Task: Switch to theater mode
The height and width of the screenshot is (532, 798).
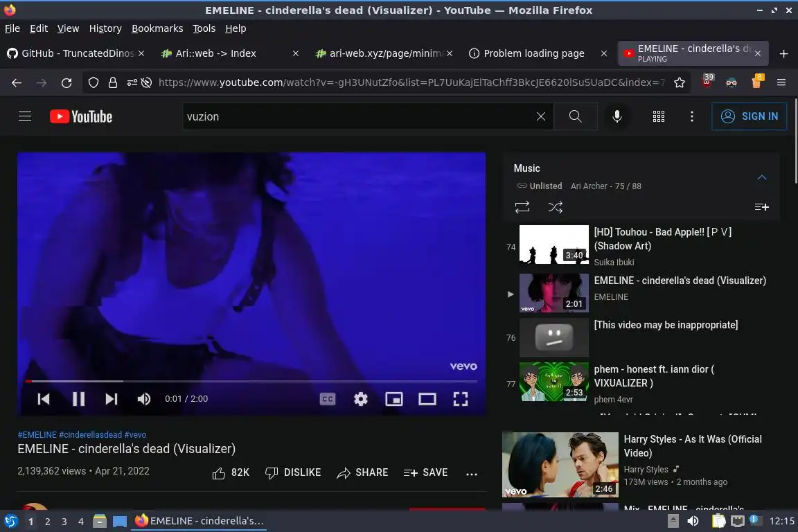Action: (427, 399)
